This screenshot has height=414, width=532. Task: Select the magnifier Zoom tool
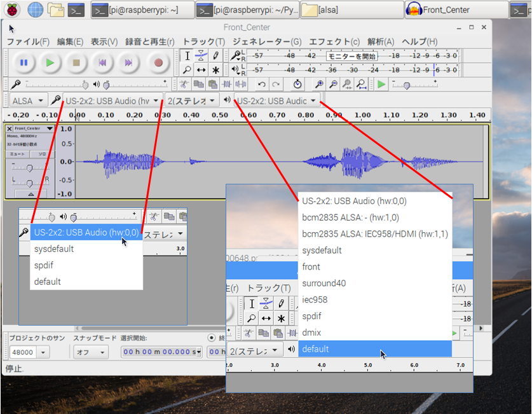tap(187, 70)
